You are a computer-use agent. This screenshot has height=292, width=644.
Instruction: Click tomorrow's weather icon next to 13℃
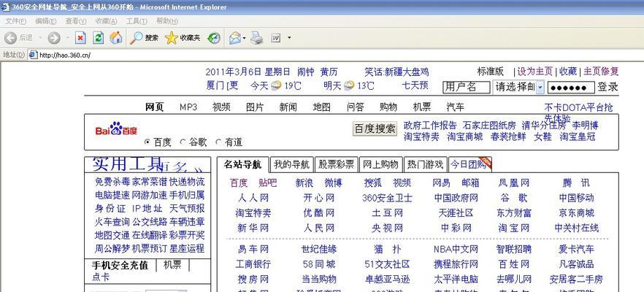[x=349, y=85]
